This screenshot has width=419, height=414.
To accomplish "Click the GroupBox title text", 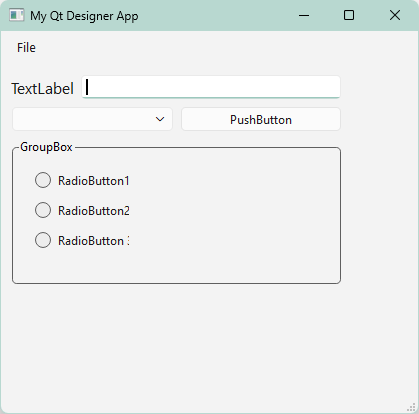I will 46,147.
